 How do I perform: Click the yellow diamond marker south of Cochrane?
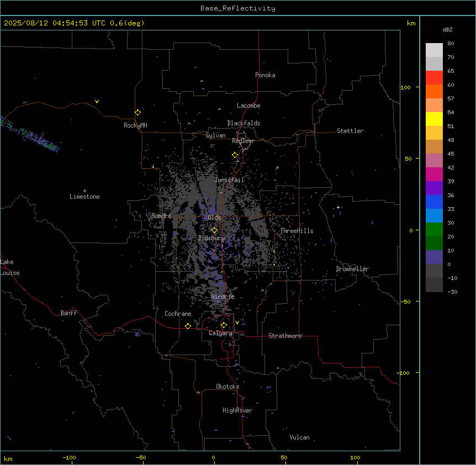188,326
